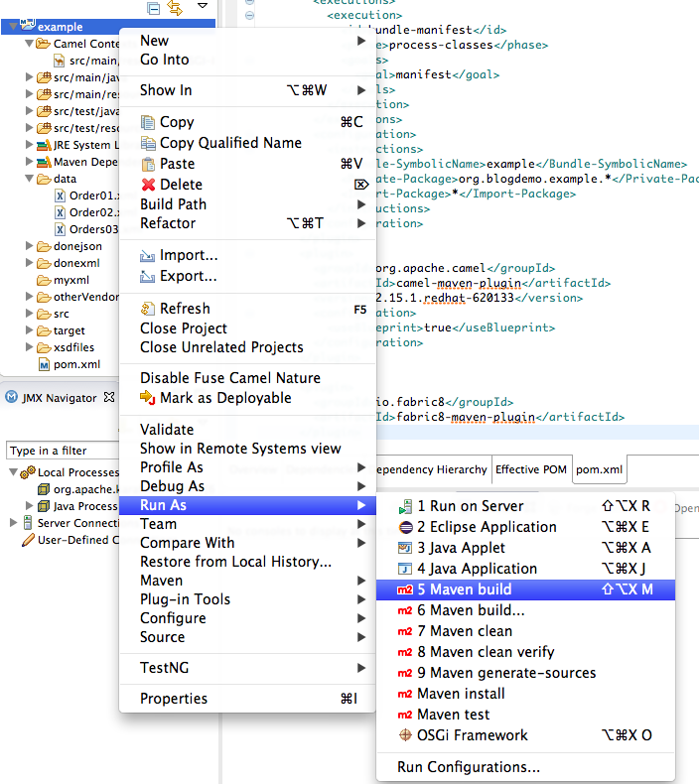This screenshot has width=699, height=784.
Task: Open the pom.xml Maven file icon
Action: click(x=44, y=364)
